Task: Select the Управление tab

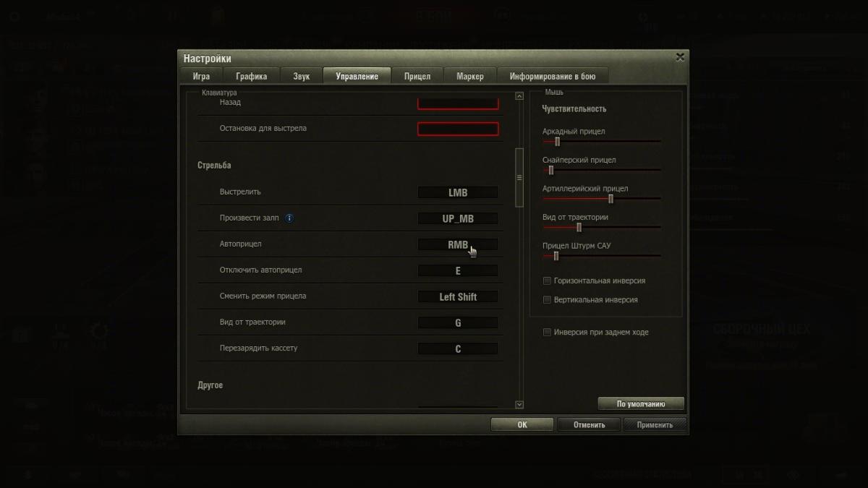Action: 357,76
